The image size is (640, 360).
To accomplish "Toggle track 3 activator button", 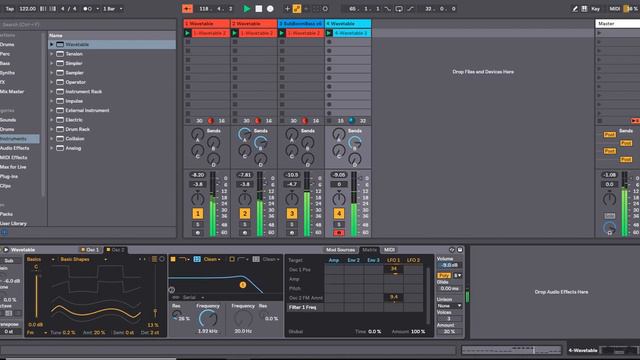I will (x=292, y=213).
